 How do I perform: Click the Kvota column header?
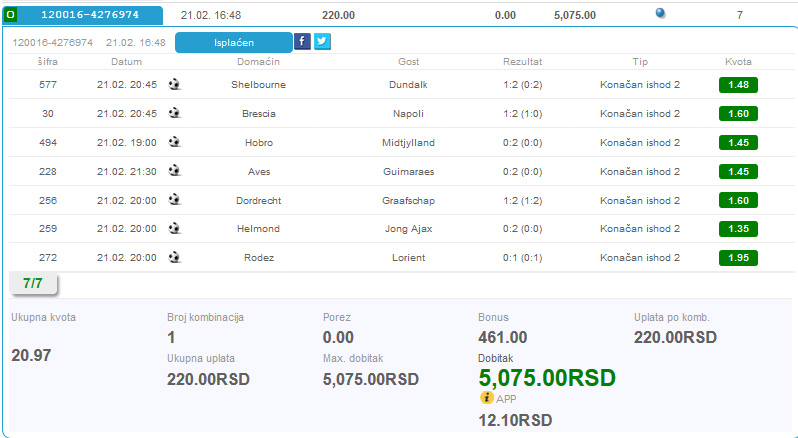click(x=738, y=62)
